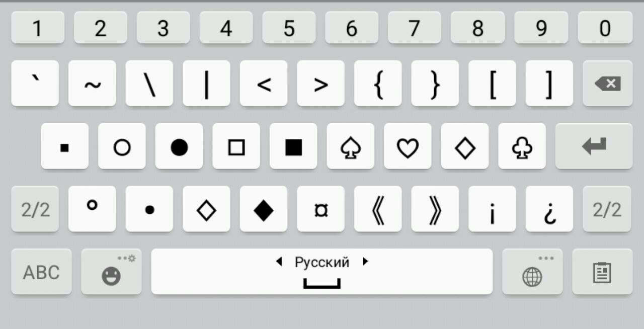Tap the Русский space bar

322,272
